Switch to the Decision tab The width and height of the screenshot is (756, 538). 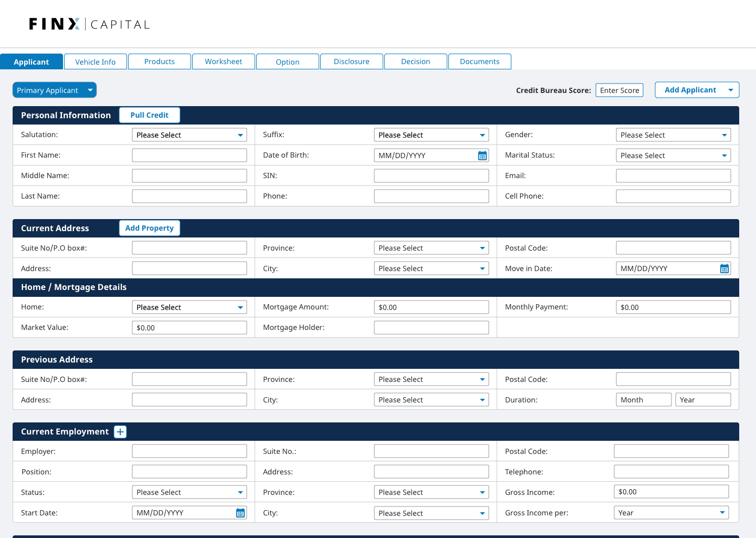pos(416,61)
